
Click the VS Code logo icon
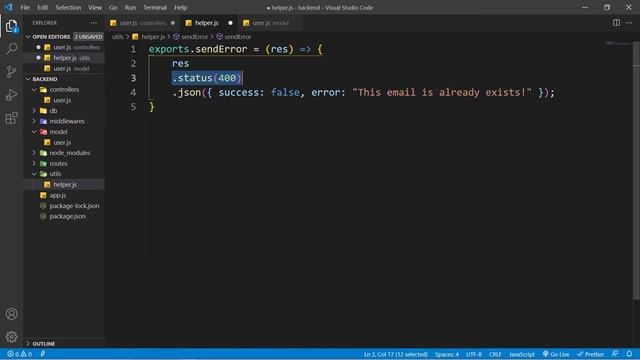[x=9, y=7]
